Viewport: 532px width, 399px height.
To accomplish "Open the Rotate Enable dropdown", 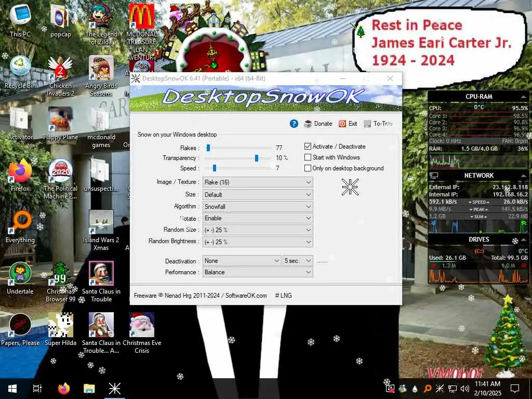I will [258, 218].
